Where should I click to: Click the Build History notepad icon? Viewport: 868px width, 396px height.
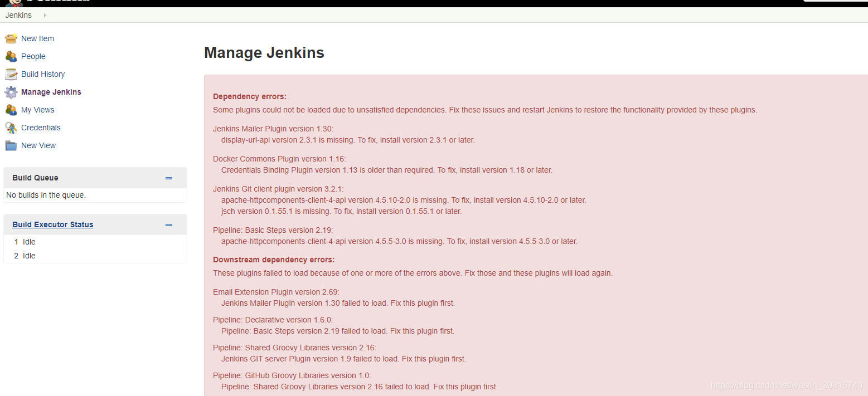click(11, 74)
